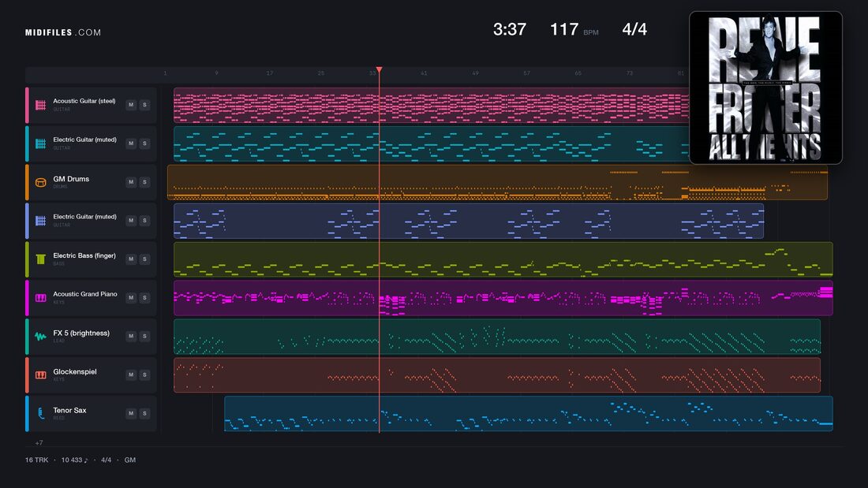Click the red playhead marker on the ruler

pyautogui.click(x=380, y=69)
